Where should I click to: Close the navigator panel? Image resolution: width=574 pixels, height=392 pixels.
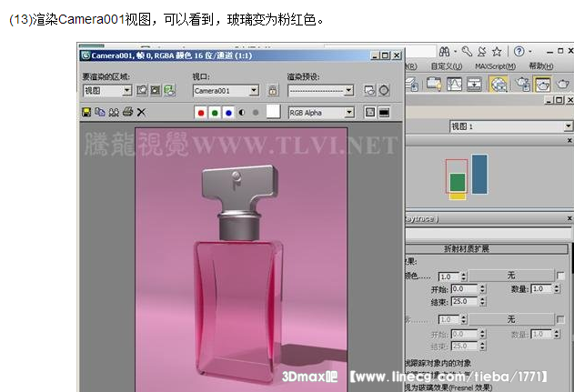(x=569, y=141)
